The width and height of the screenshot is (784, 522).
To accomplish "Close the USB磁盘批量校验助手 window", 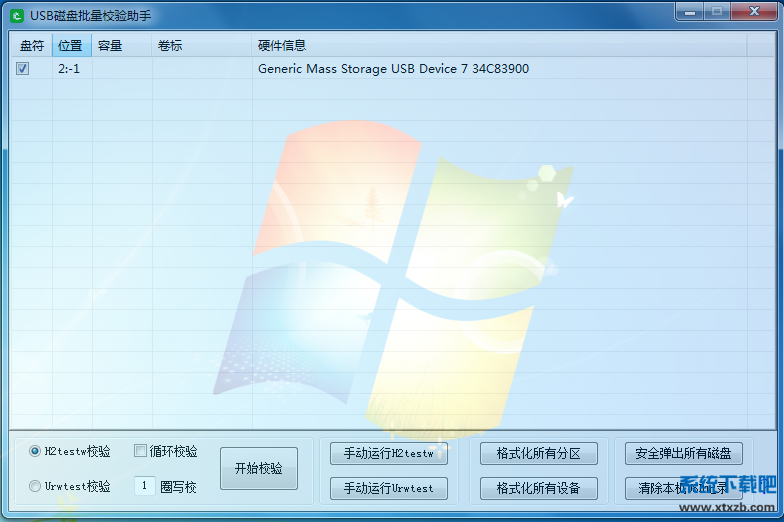I will [754, 12].
